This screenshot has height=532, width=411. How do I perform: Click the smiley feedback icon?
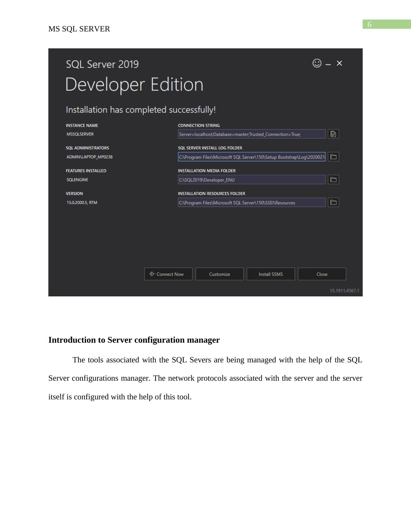pos(317,63)
